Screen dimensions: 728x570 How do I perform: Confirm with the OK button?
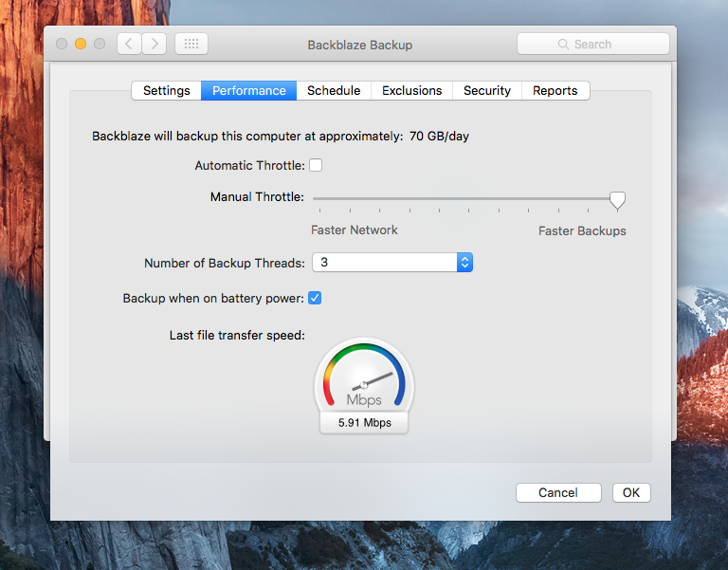pos(631,492)
